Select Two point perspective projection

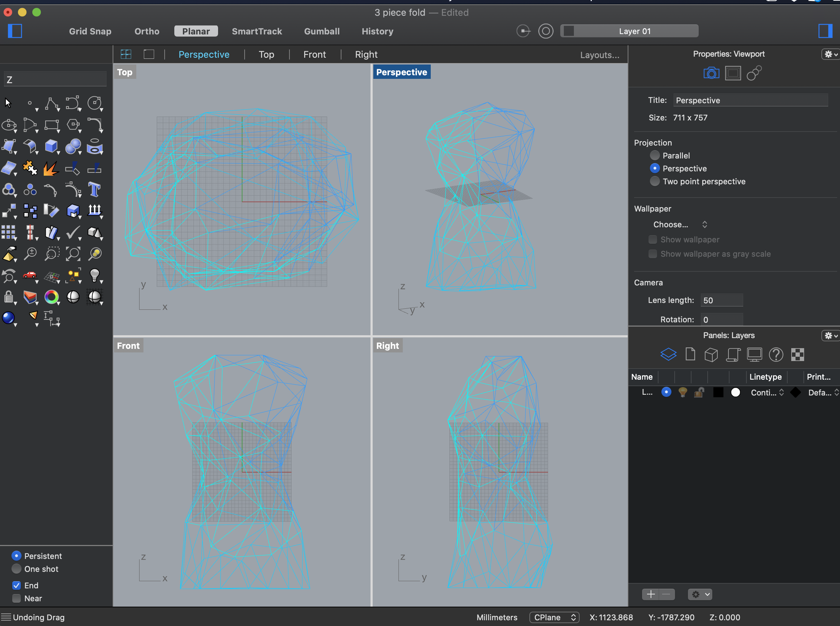pyautogui.click(x=655, y=181)
